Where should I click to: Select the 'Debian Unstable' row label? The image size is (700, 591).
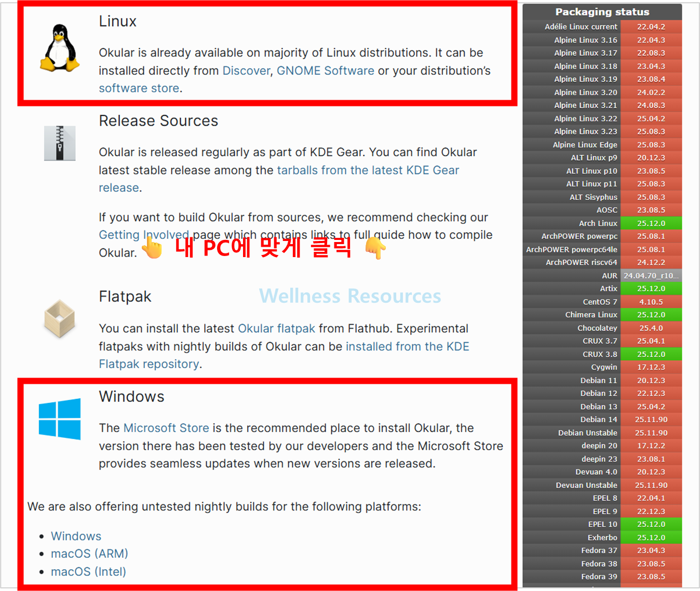pyautogui.click(x=588, y=433)
